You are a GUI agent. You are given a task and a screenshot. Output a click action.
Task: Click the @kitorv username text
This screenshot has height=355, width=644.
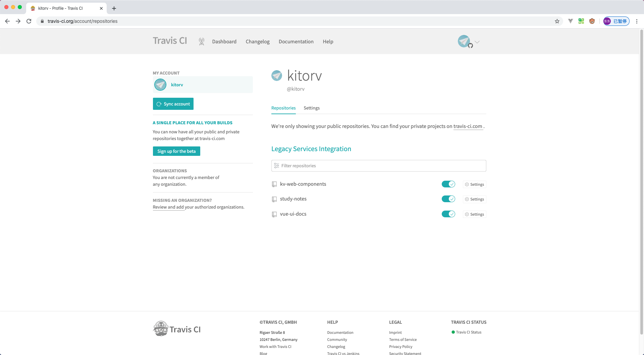pyautogui.click(x=296, y=89)
